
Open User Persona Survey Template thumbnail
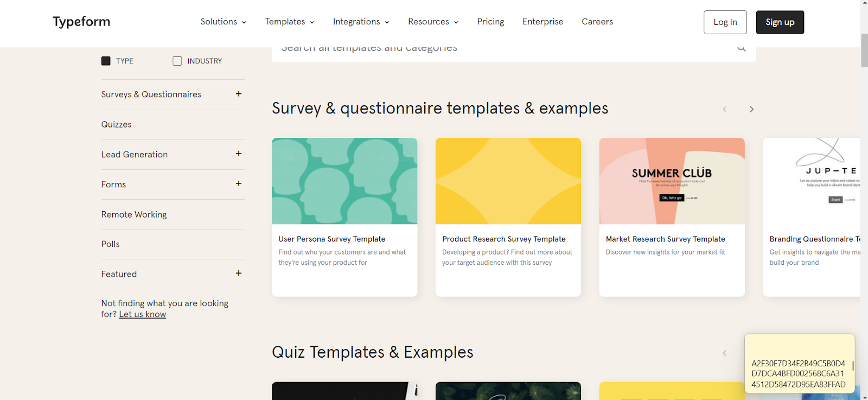pyautogui.click(x=344, y=181)
